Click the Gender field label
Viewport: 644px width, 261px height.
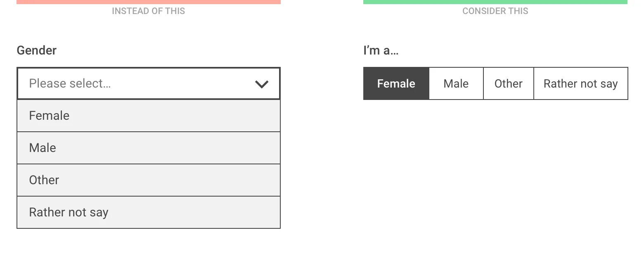pyautogui.click(x=36, y=50)
